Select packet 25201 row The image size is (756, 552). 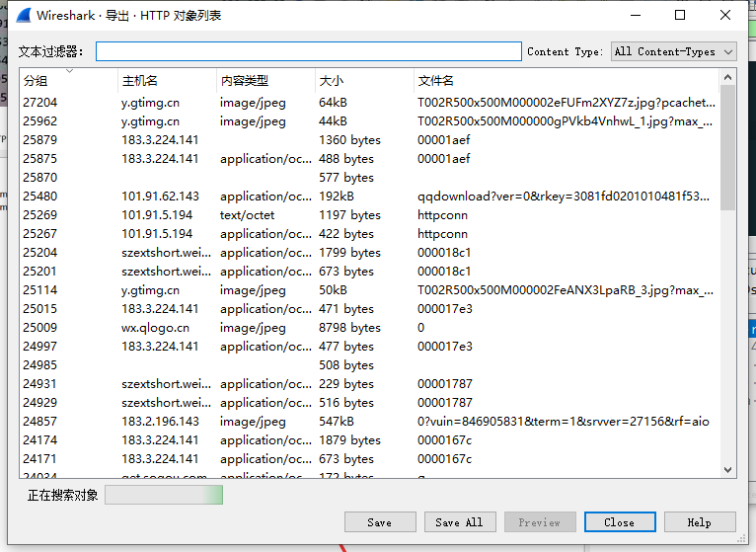pyautogui.click(x=369, y=272)
